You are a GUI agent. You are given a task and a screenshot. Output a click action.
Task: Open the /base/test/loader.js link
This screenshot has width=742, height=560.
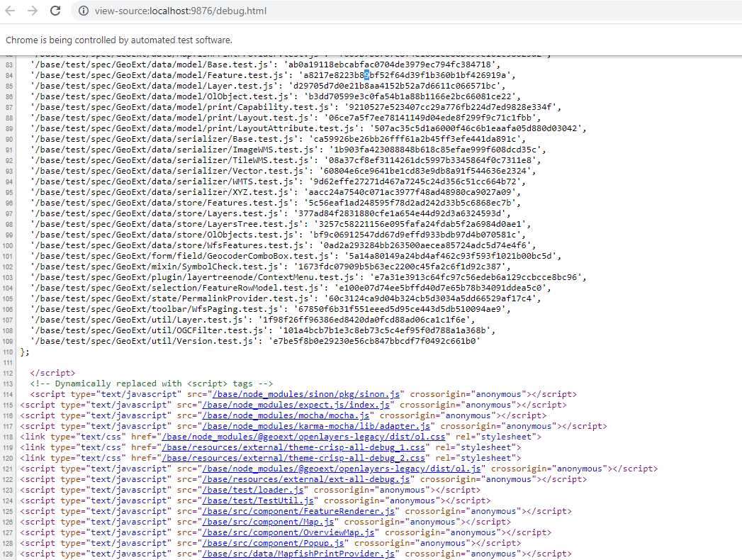pos(253,490)
